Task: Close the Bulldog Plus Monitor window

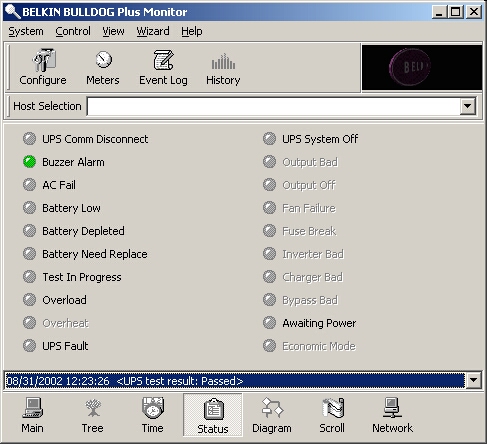Action: [474, 12]
